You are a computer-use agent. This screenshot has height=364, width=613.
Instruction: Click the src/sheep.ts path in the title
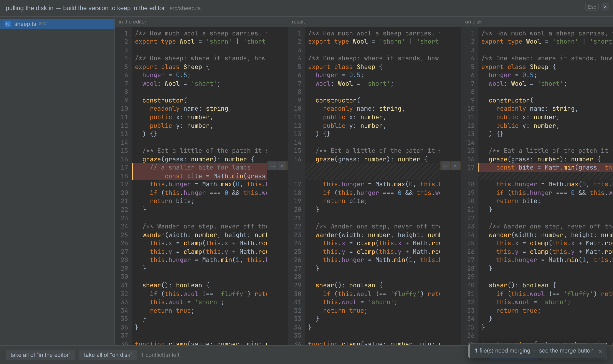tap(185, 8)
